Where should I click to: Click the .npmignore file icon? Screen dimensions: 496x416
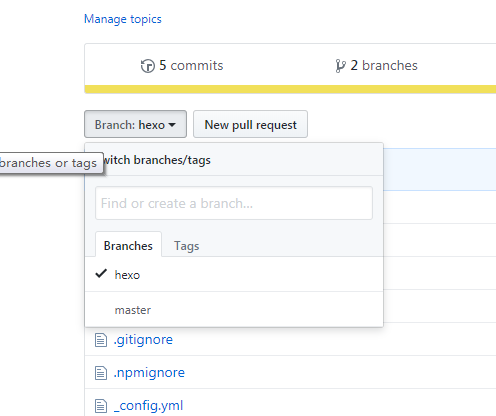pyautogui.click(x=101, y=373)
